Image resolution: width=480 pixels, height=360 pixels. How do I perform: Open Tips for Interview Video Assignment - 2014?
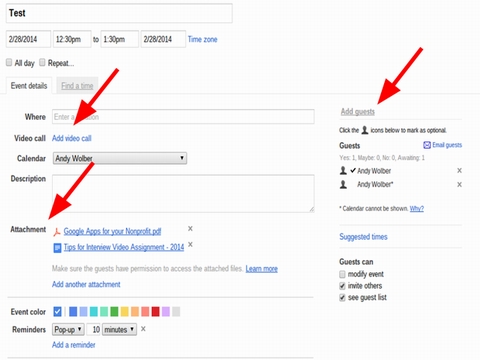(x=124, y=247)
